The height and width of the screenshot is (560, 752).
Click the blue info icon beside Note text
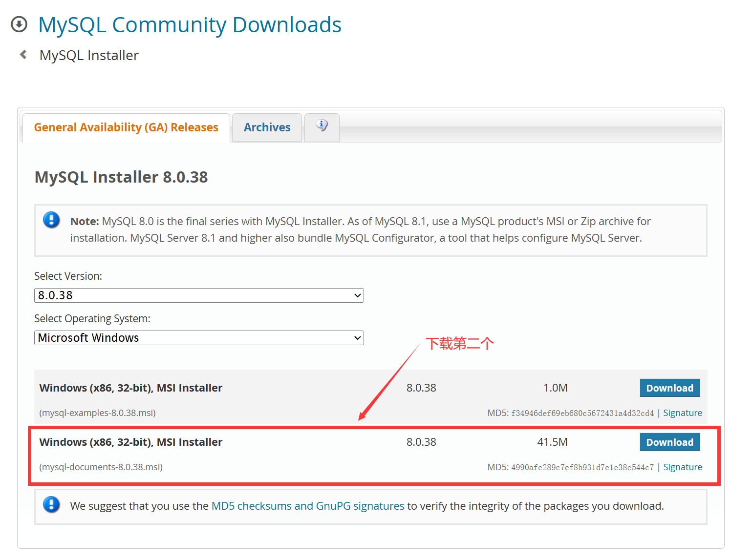click(x=51, y=220)
